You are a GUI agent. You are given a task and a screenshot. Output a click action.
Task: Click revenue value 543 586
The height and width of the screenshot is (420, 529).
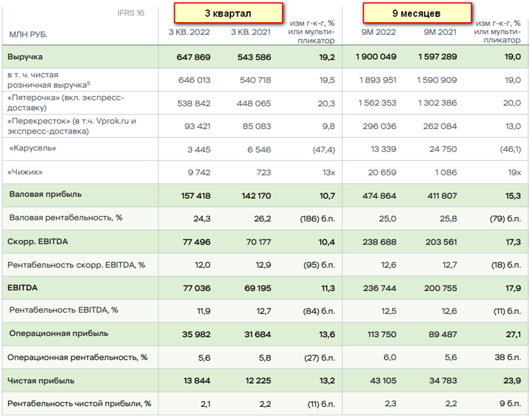coord(254,57)
